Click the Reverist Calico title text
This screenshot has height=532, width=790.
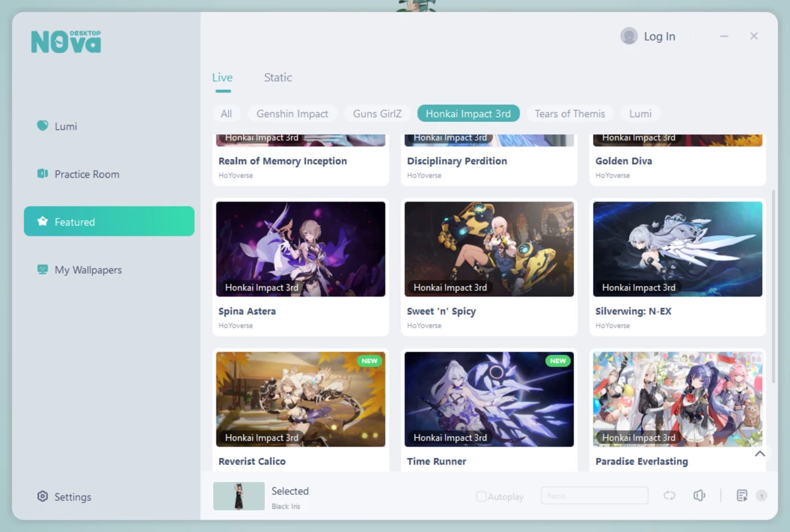[x=252, y=461]
